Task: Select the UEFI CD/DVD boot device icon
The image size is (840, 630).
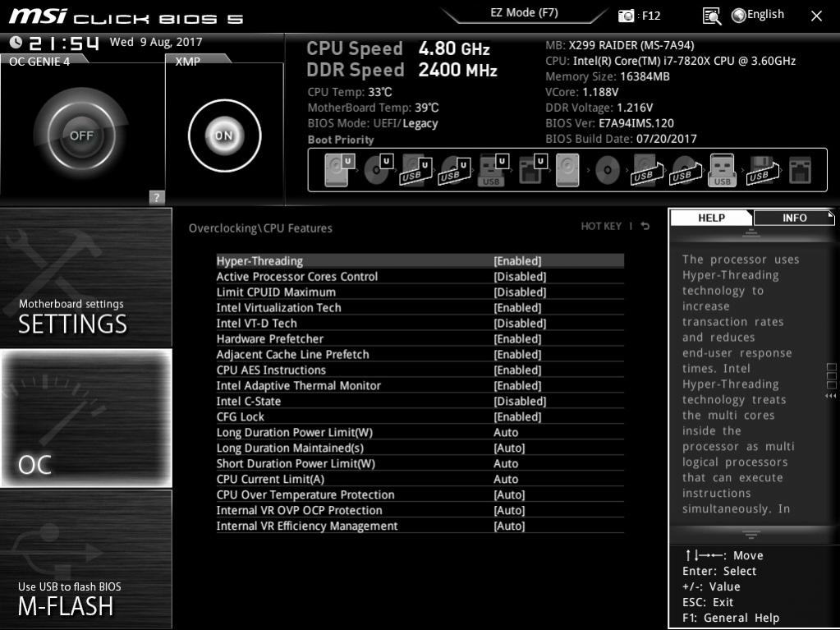Action: pyautogui.click(x=379, y=170)
